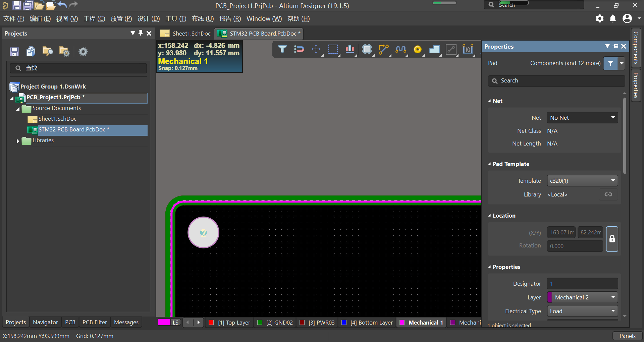Click the 查找 search field in Projects panel
This screenshot has height=342, width=644.
pyautogui.click(x=78, y=68)
